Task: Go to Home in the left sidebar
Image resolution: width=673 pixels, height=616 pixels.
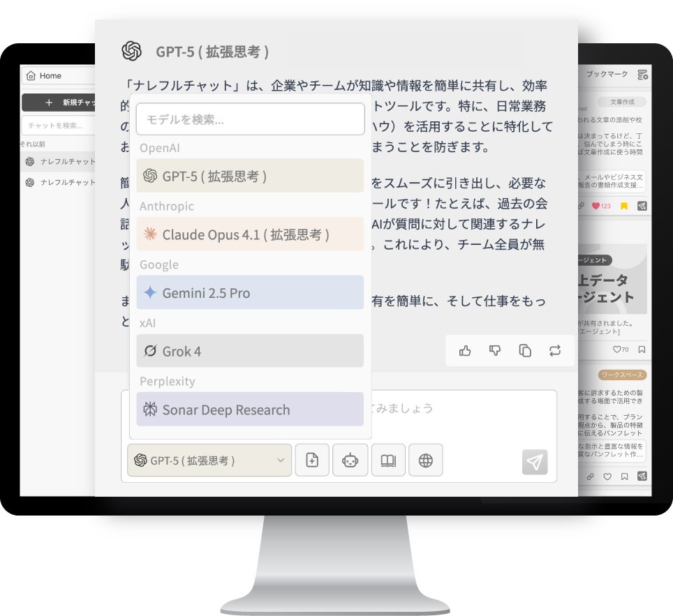Action: 58,76
